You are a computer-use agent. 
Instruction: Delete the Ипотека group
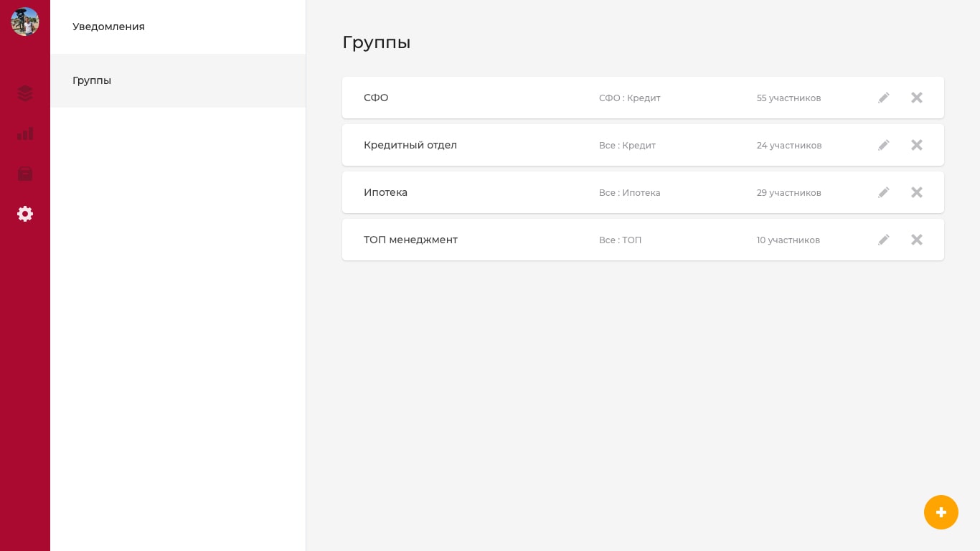click(x=917, y=192)
